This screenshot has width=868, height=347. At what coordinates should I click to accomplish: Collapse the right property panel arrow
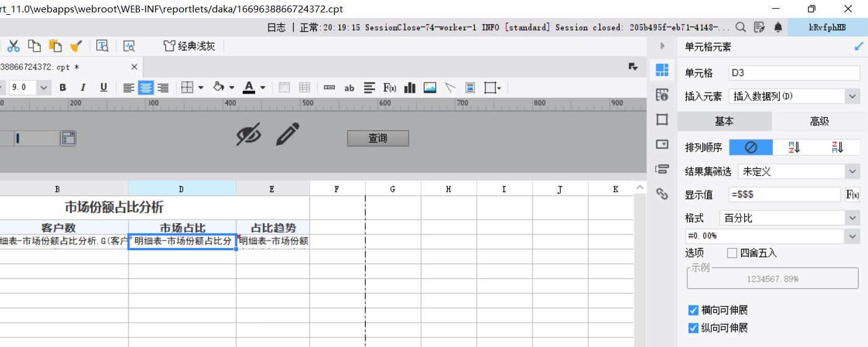[x=662, y=46]
